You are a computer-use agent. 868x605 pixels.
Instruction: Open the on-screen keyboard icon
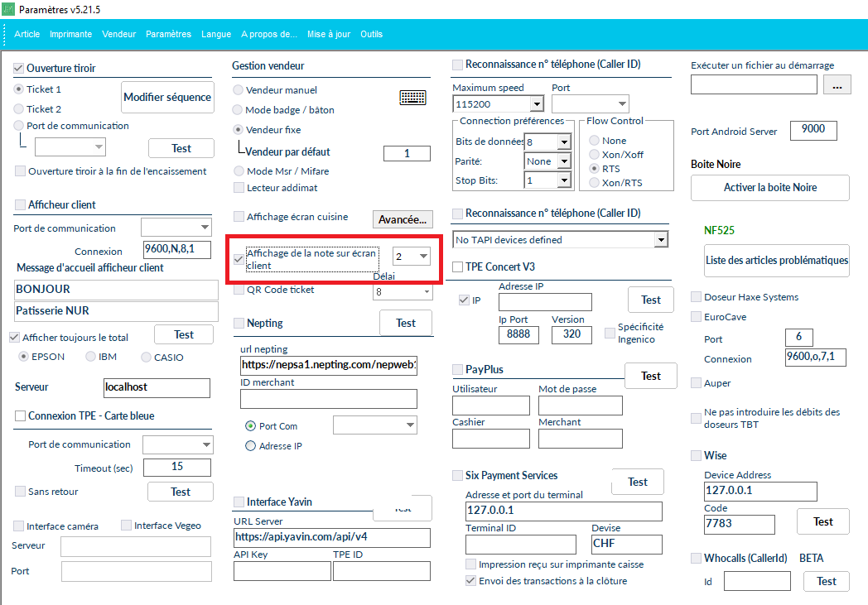click(x=412, y=98)
